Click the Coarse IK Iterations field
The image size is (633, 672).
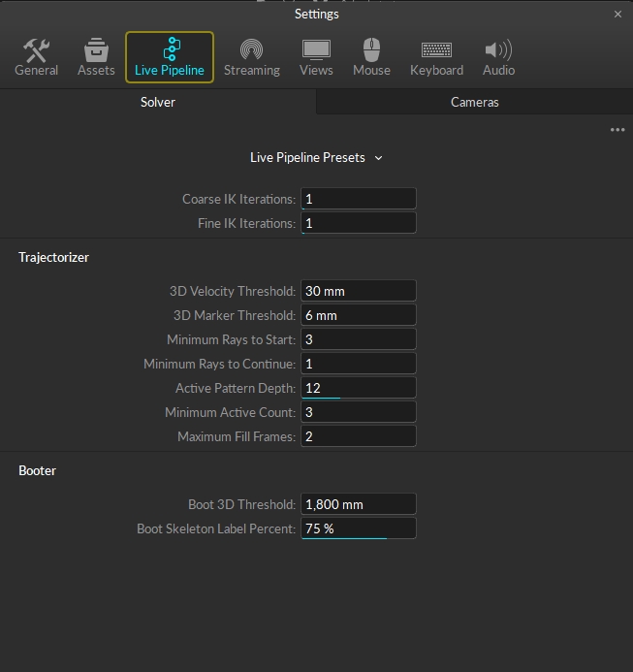(x=358, y=199)
